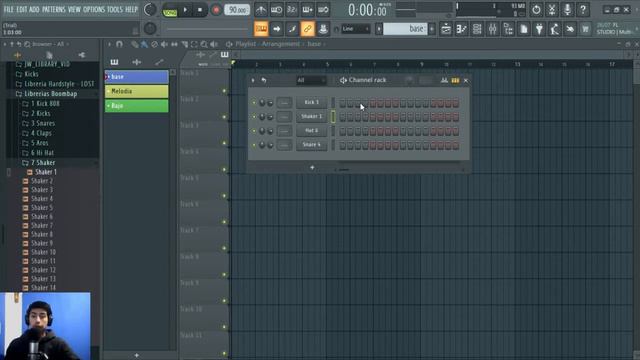Click the Hat 8 channel button
640x360 pixels.
pyautogui.click(x=311, y=131)
